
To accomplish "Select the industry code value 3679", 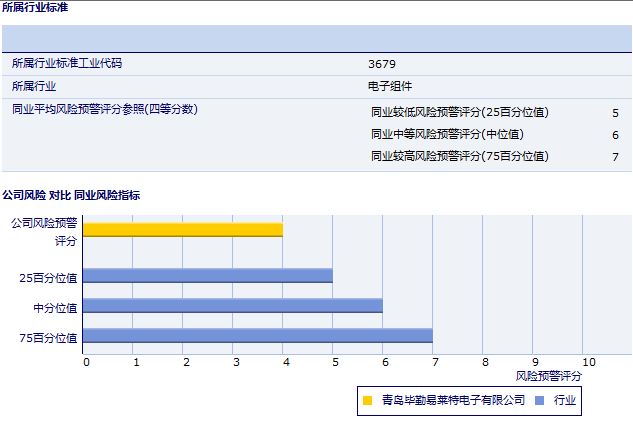I will [382, 64].
